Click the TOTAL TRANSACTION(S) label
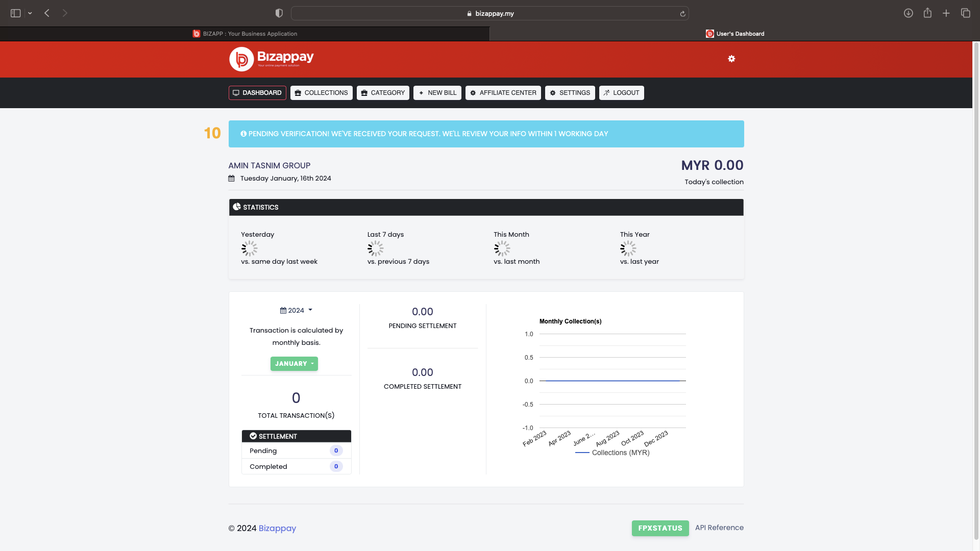Viewport: 980px width, 551px height. [x=296, y=416]
